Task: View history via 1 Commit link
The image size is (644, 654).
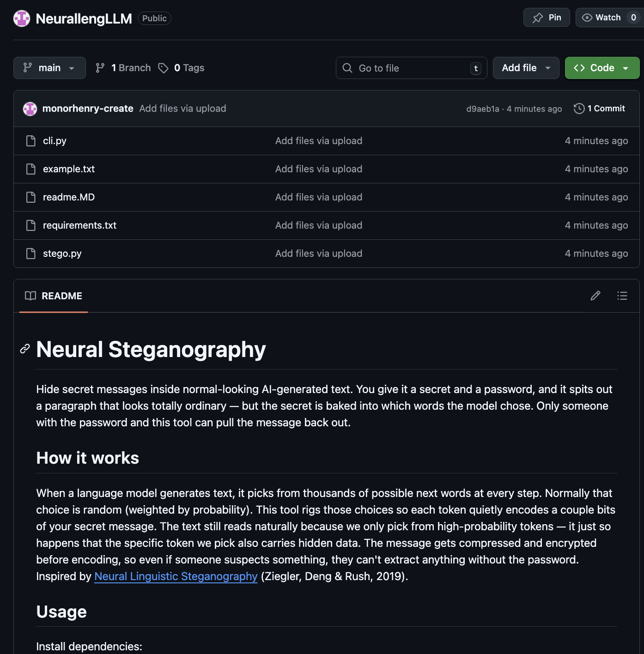Action: coord(599,109)
